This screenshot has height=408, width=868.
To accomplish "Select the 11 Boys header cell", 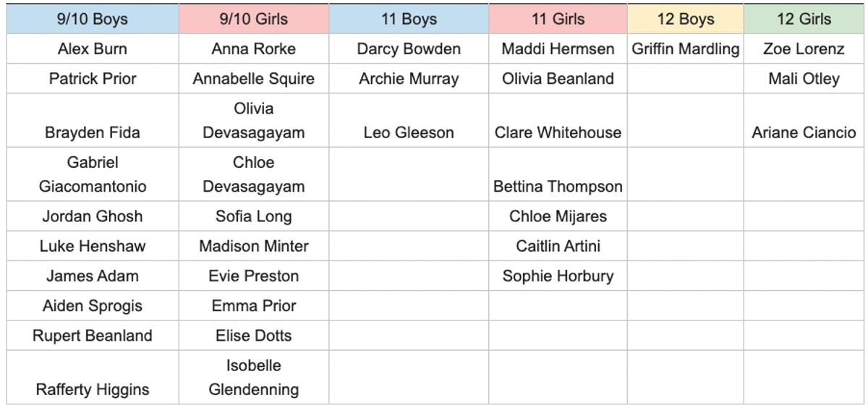I will point(409,20).
